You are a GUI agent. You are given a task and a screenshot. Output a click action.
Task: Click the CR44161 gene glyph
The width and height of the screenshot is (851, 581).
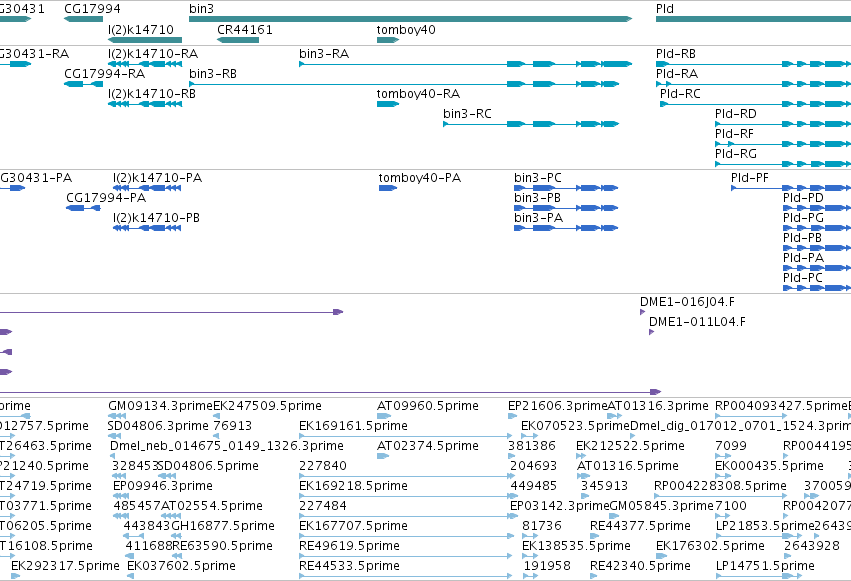[238, 40]
